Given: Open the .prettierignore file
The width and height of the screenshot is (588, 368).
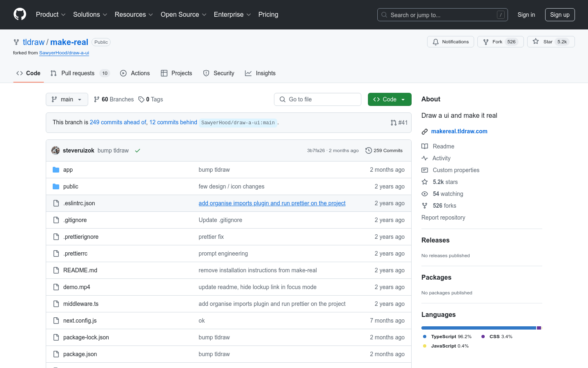Looking at the screenshot, I should click(81, 237).
